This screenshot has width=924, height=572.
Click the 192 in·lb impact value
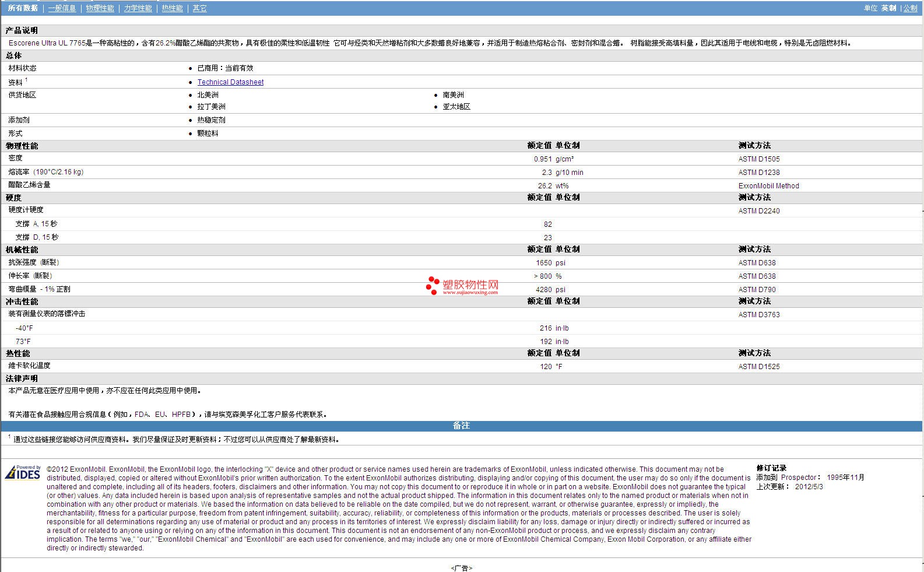coord(554,342)
